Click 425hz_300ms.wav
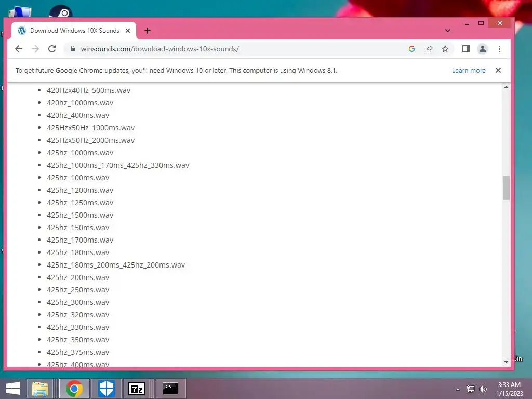 (x=78, y=302)
